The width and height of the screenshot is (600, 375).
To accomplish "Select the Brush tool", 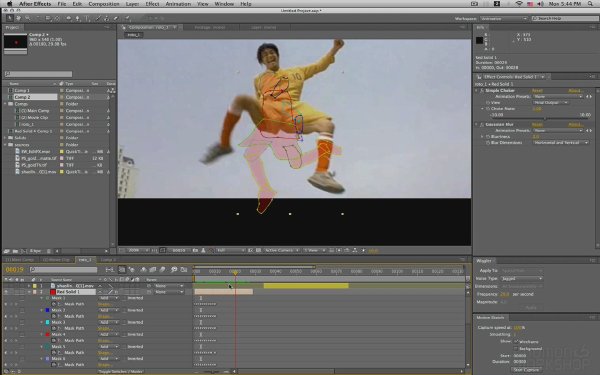I will pos(98,18).
